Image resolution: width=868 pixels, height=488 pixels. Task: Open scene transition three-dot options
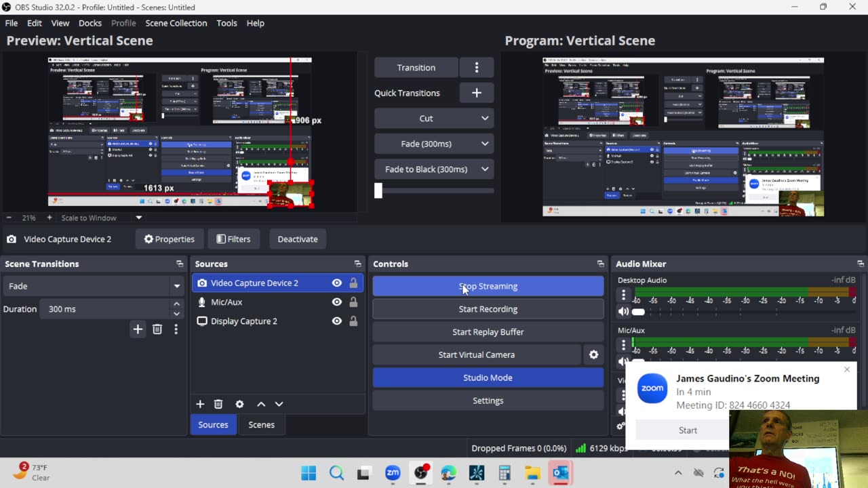point(176,329)
